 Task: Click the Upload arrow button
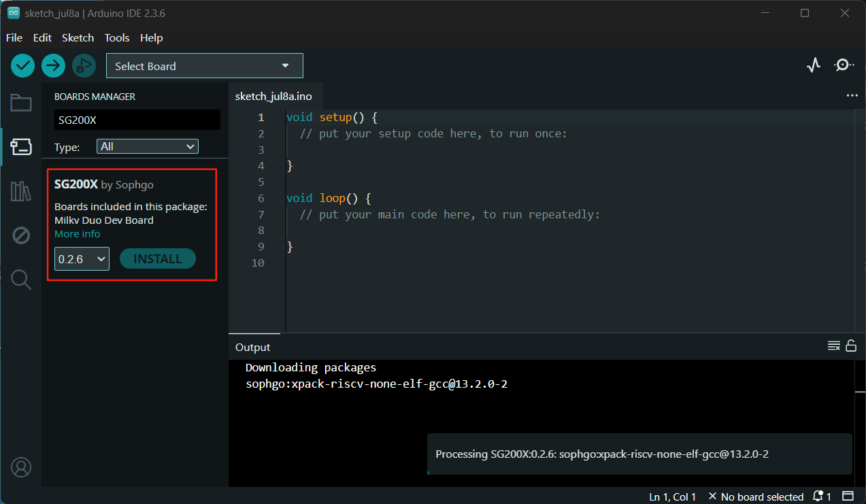tap(53, 65)
